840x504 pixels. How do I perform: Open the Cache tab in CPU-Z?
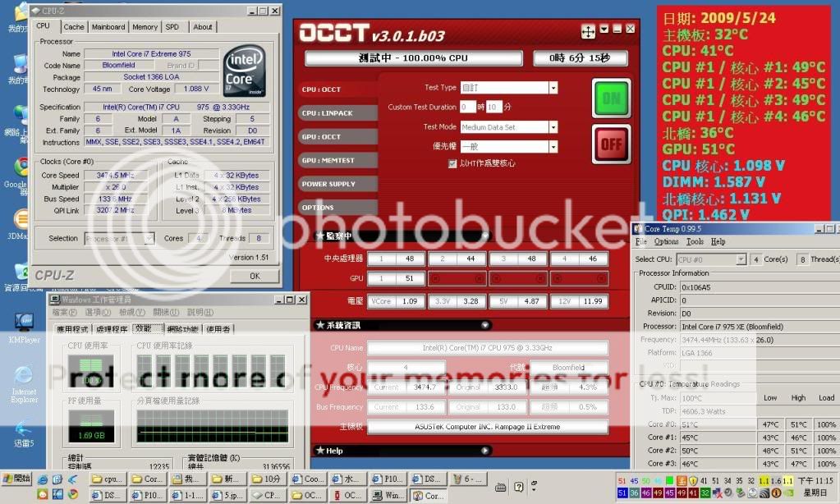click(x=73, y=27)
